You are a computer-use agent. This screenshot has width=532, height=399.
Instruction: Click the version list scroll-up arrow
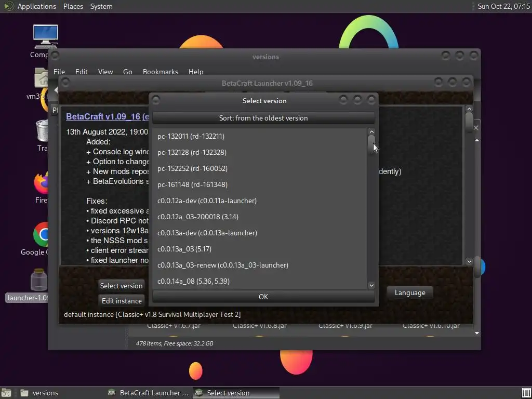[x=371, y=131]
